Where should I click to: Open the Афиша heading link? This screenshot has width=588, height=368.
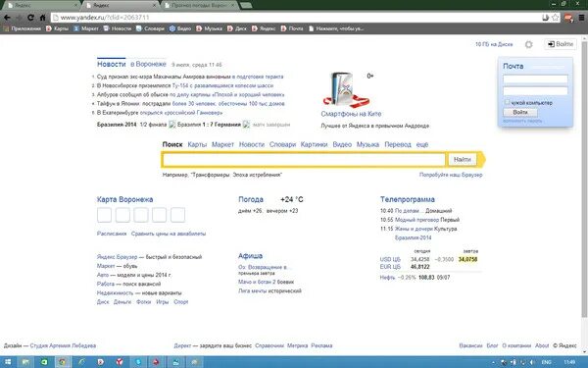click(x=250, y=256)
